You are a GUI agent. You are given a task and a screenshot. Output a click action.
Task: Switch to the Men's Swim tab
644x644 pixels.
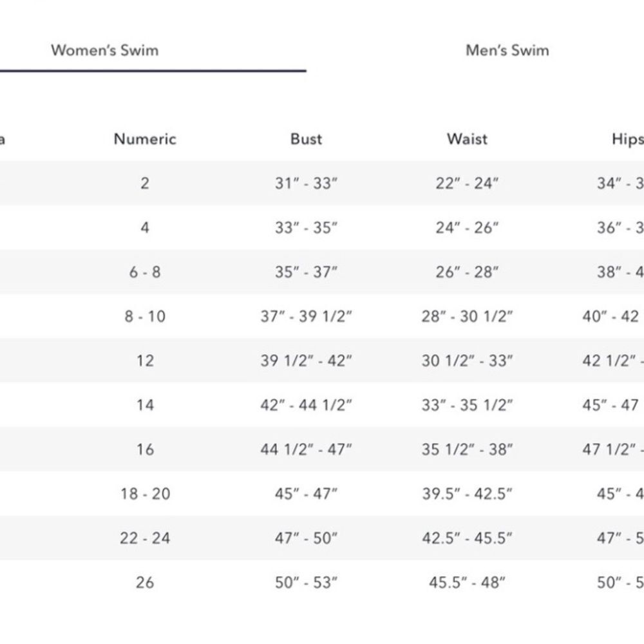pos(507,50)
